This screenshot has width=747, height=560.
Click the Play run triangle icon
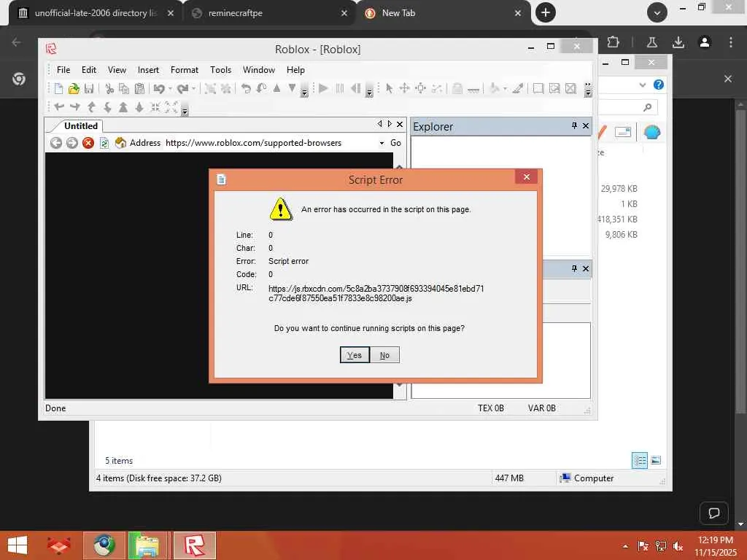[x=323, y=88]
